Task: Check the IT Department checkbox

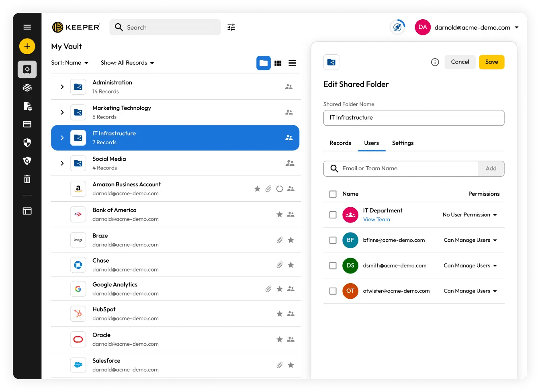Action: point(333,215)
